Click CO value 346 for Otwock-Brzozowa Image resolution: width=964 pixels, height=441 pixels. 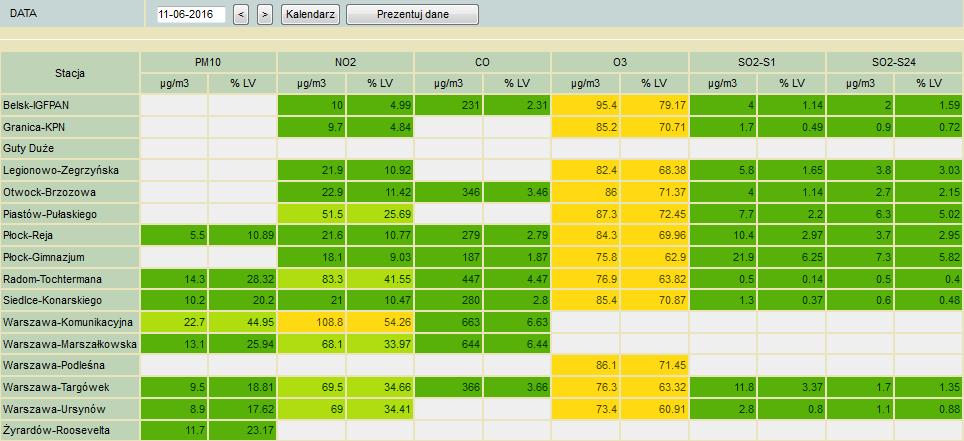click(x=448, y=192)
